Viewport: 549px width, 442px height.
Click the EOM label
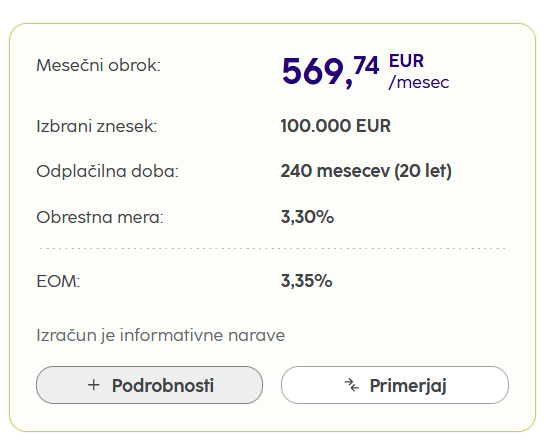pos(58,281)
